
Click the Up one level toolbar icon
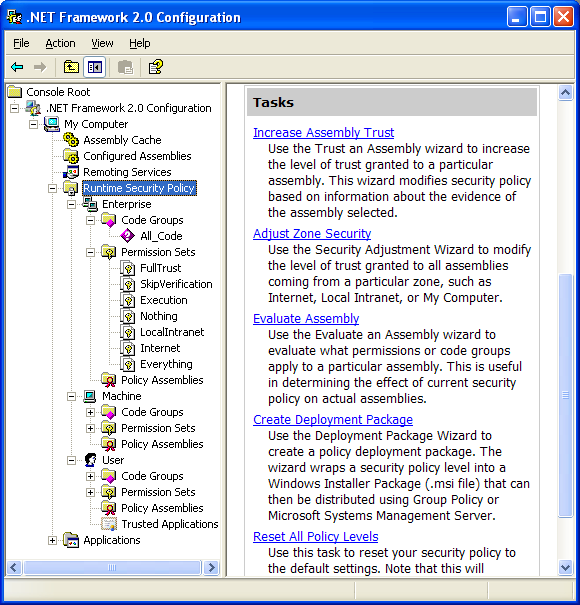(x=71, y=67)
